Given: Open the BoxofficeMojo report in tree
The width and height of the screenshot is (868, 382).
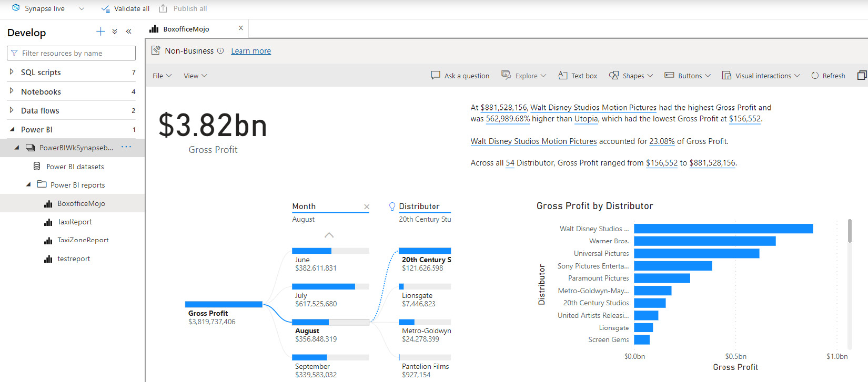Looking at the screenshot, I should pyautogui.click(x=81, y=203).
